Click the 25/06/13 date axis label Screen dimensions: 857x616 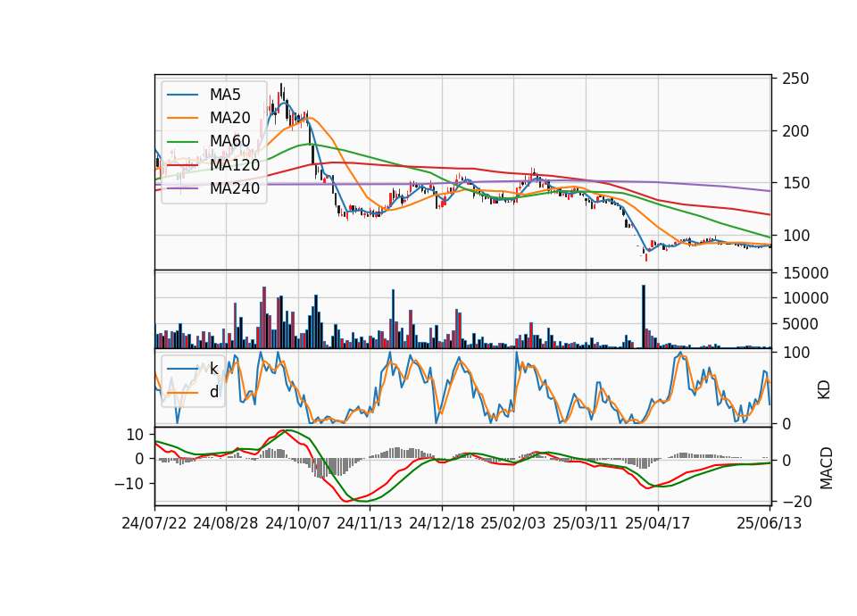coord(770,523)
